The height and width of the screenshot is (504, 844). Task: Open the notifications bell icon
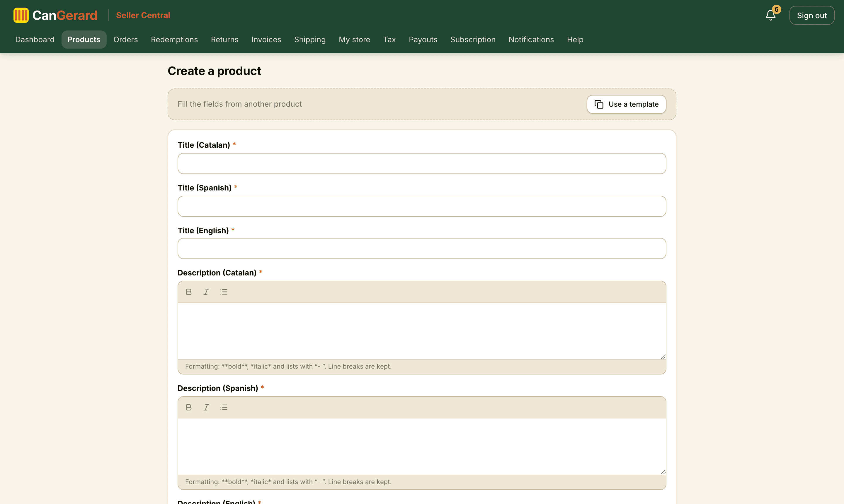tap(770, 15)
